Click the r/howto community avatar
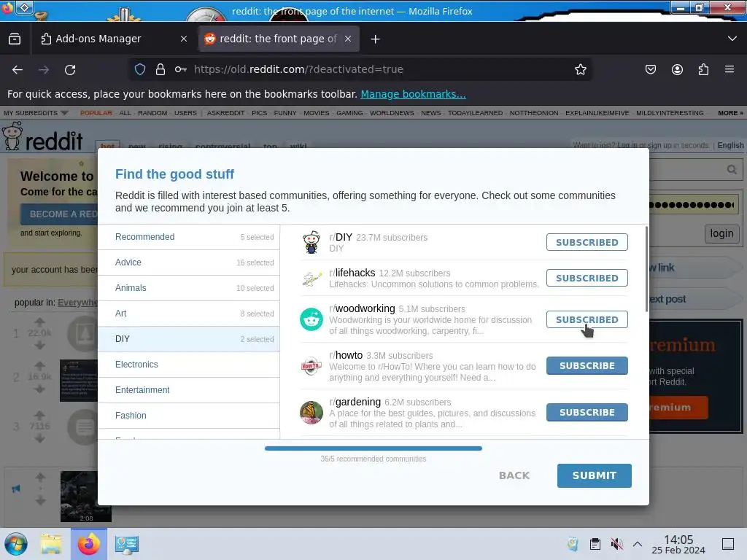Viewport: 747px width, 560px height. point(311,366)
